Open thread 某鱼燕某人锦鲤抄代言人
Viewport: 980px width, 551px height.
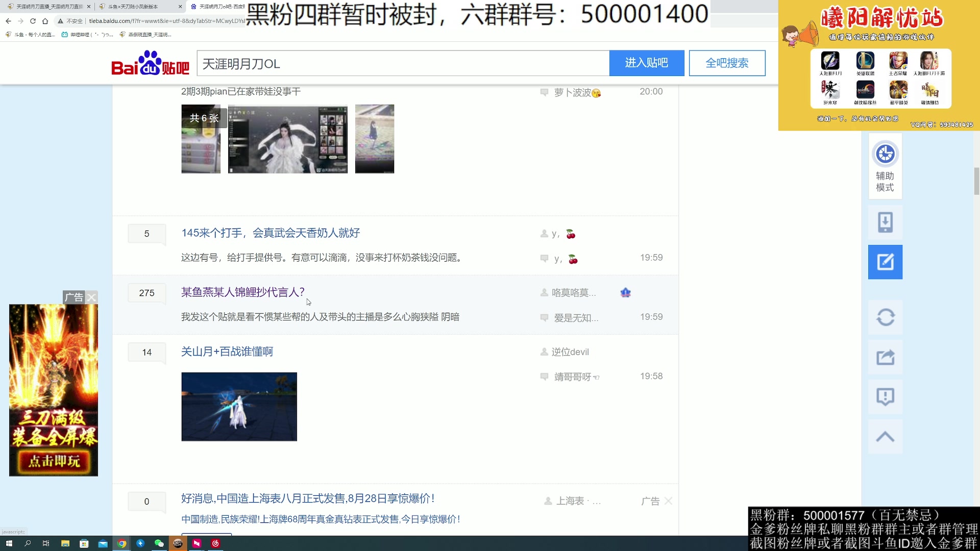click(x=242, y=292)
